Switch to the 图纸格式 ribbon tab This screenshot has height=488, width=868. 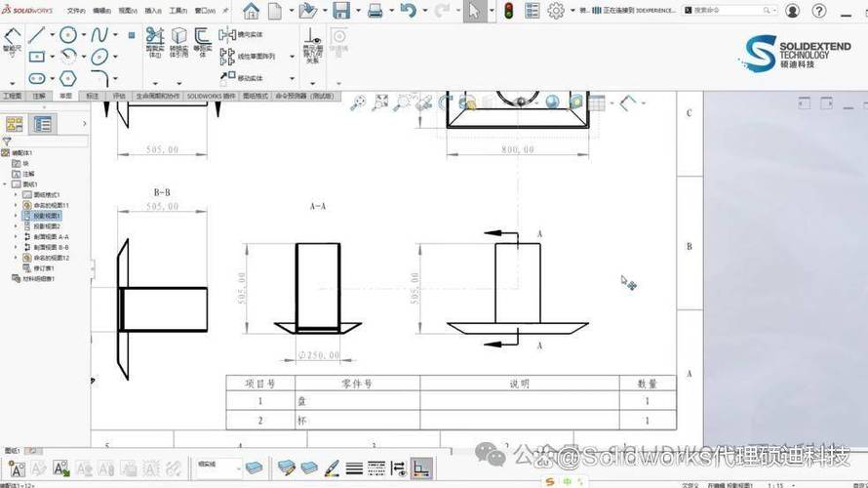[256, 96]
